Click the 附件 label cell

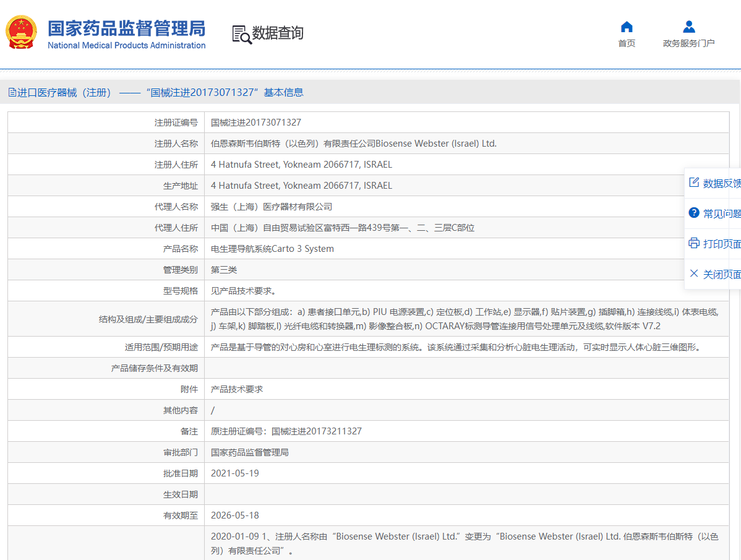click(106, 389)
